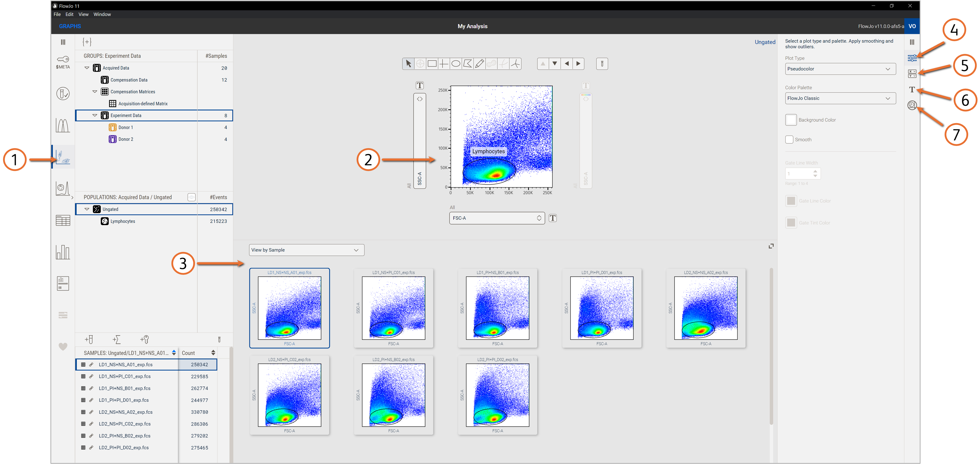Select the pencil freehand gate tool
Screen dimensions: 980x464
click(479, 64)
